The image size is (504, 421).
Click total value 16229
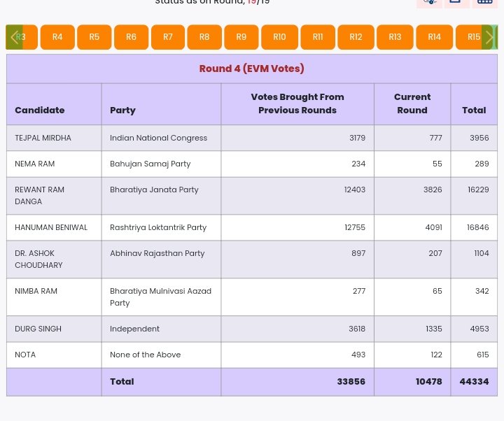tap(478, 190)
